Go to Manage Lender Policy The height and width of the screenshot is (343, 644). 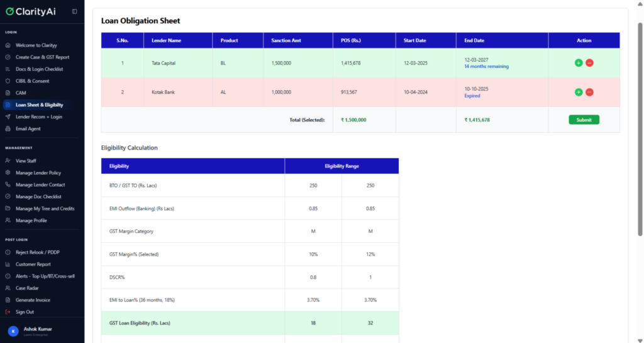[x=38, y=173]
